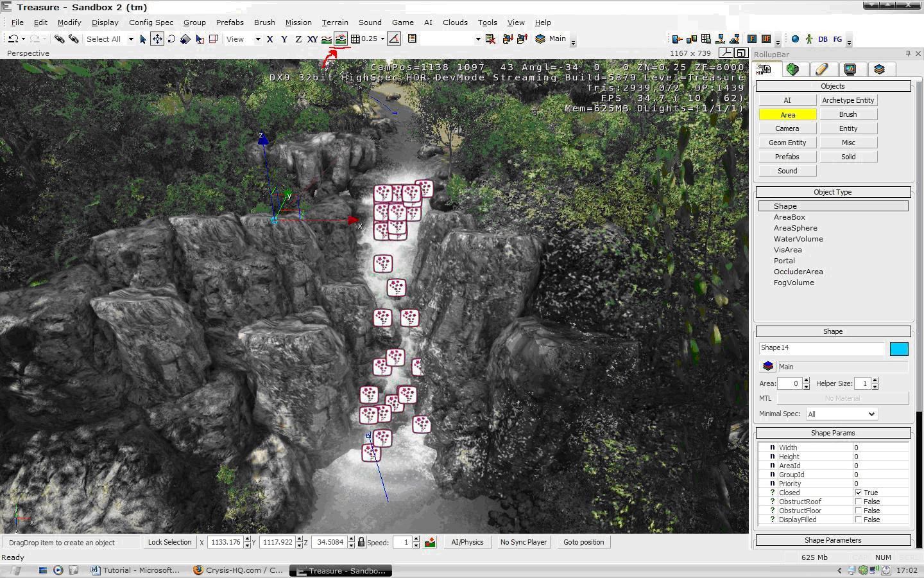Open the Mission menu
Screen dimensions: 924x578
tap(298, 22)
